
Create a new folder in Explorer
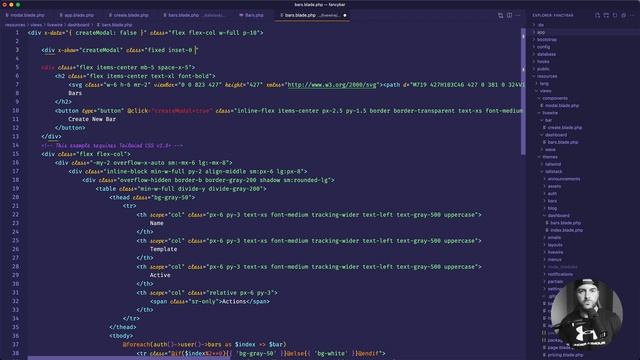click(606, 16)
